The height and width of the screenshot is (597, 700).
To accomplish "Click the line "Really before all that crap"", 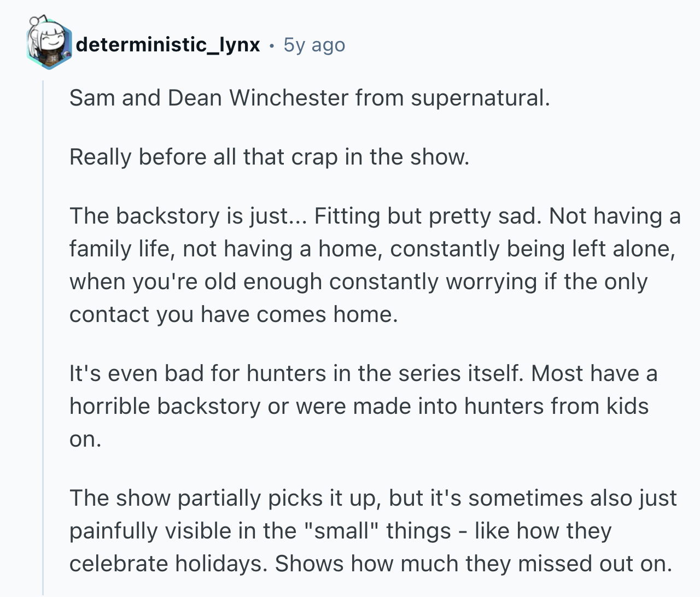I will point(269,157).
